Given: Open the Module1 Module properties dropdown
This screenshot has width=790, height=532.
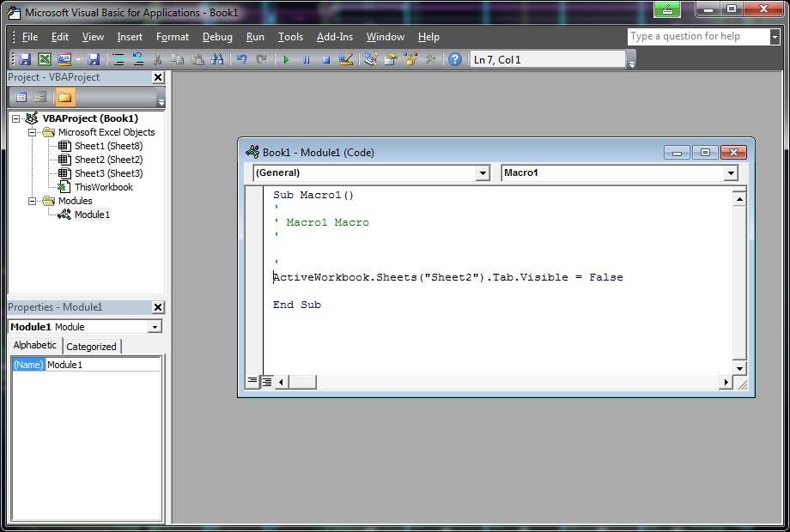Looking at the screenshot, I should (155, 327).
